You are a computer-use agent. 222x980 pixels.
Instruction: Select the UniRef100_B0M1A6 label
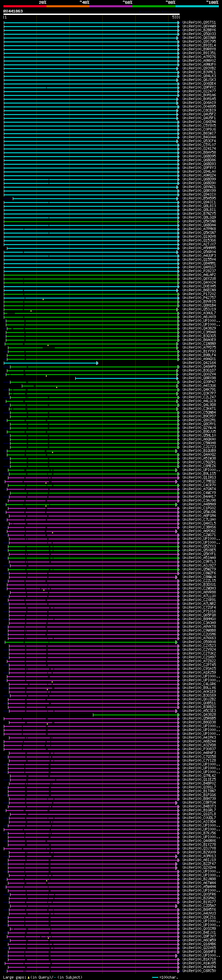[199, 95]
